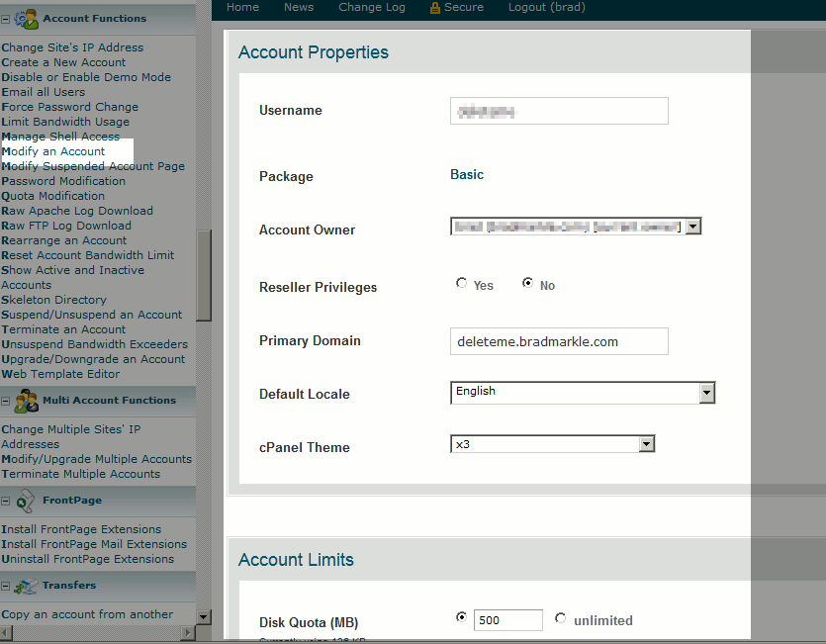Open Unsuspend Bandwidth Exceeders link
Viewport: 826px width, 644px height.
(x=94, y=344)
